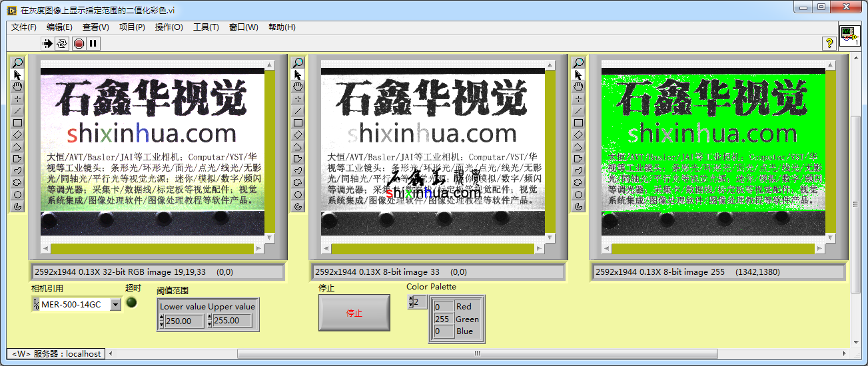Click the 8-bit image 33 info text
This screenshot has height=366, width=868.
(390, 272)
